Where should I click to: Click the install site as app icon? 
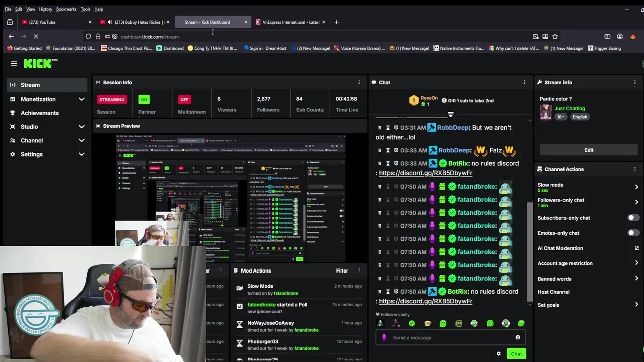(545, 36)
